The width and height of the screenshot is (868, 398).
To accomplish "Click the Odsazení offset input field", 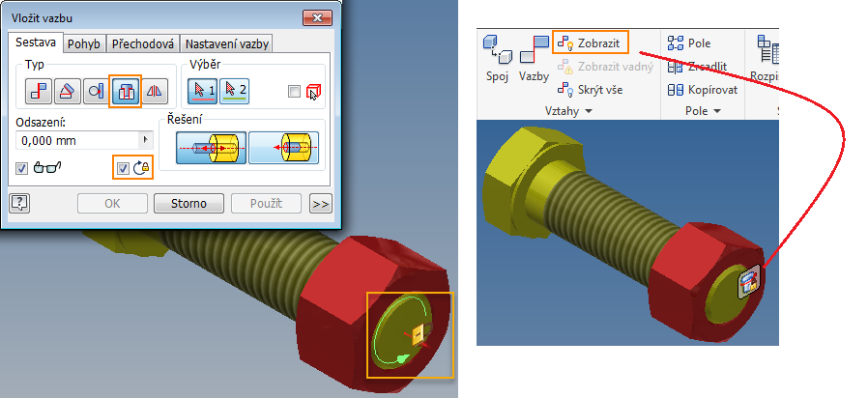I will coord(77,141).
